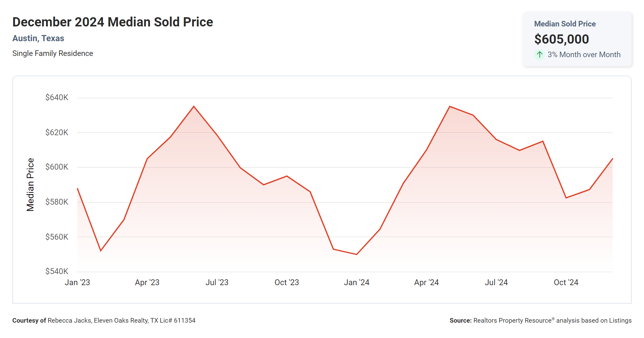
Task: Select the $540K y-axis label
Action: (57, 271)
